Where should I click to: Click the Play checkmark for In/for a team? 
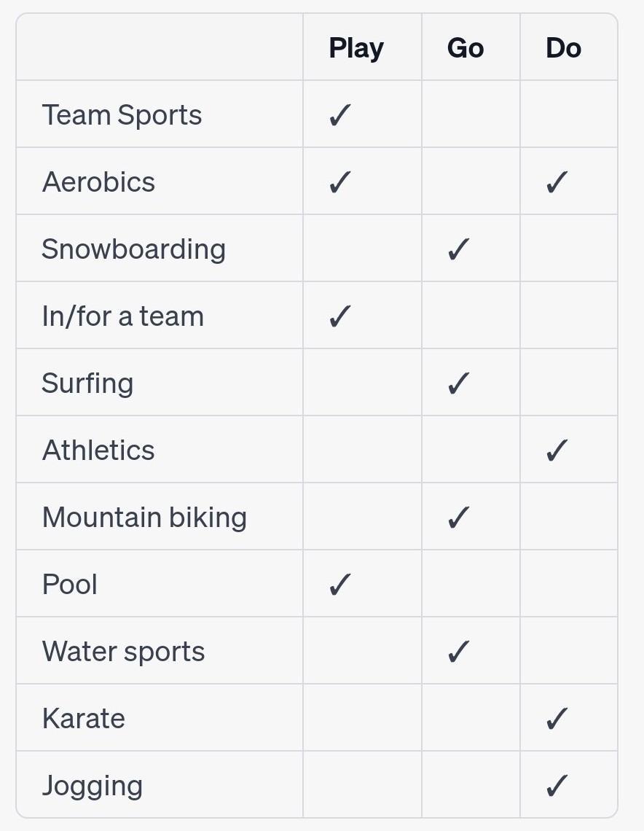pyautogui.click(x=340, y=316)
